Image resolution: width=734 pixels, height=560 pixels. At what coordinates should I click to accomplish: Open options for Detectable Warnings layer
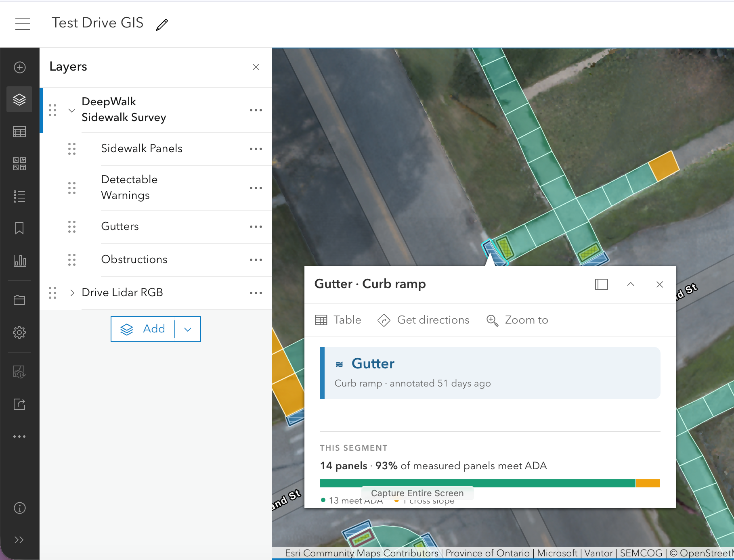256,188
